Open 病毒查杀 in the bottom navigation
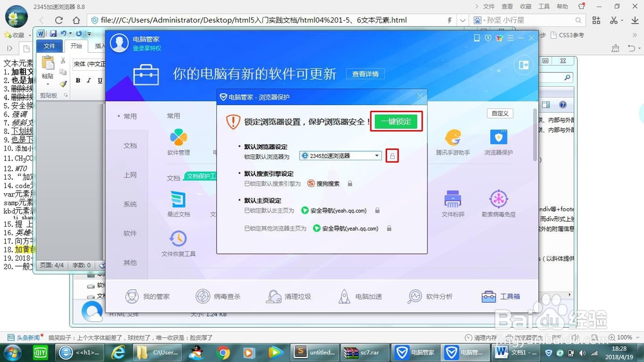Screen dimensions: 644x362 (218, 296)
